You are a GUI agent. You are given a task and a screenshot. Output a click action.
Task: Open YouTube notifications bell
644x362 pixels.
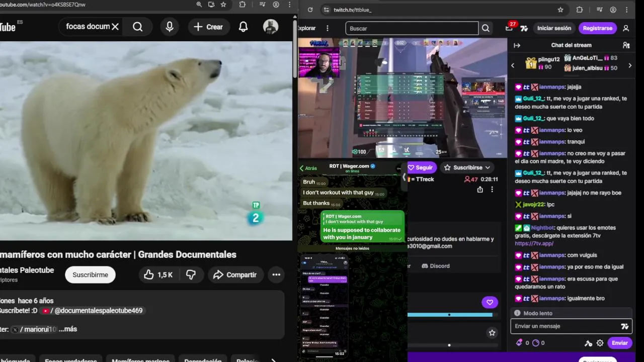(243, 27)
